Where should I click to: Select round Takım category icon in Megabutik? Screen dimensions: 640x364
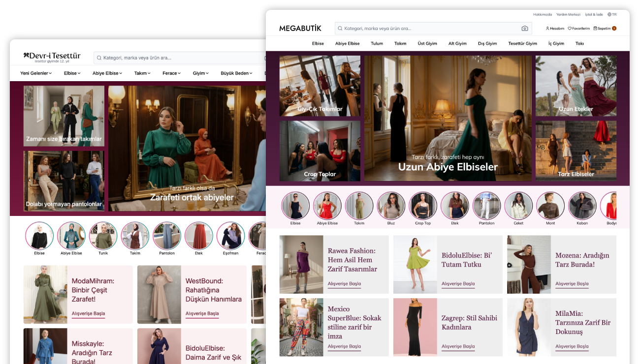359,206
